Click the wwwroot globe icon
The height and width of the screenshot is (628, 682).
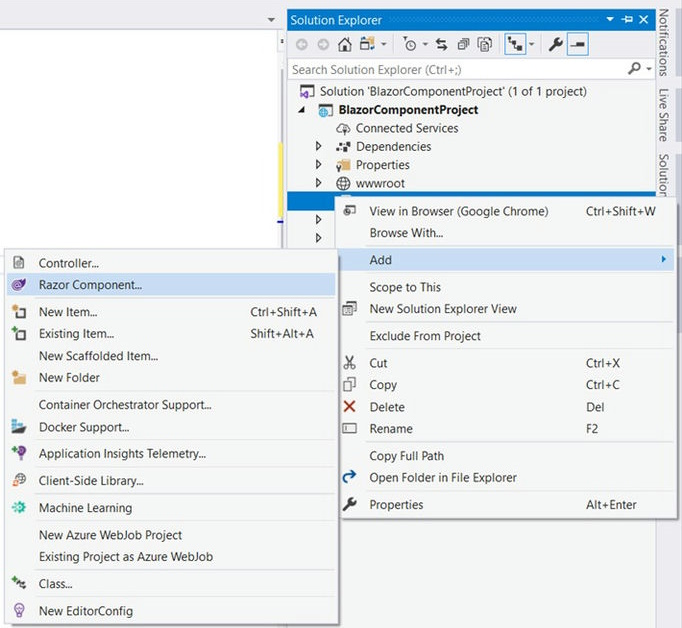[x=343, y=184]
